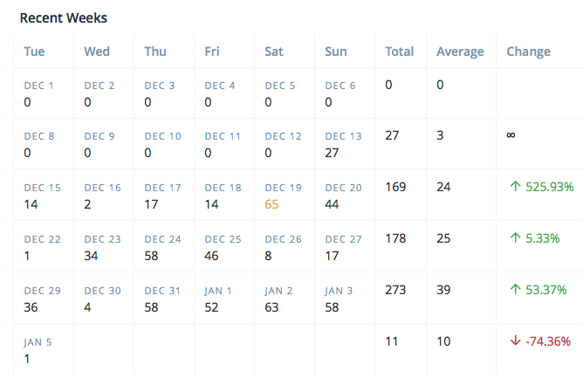Click the orange 65 value on Dec 19
Image resolution: width=583 pixels, height=392 pixels.
click(x=272, y=204)
